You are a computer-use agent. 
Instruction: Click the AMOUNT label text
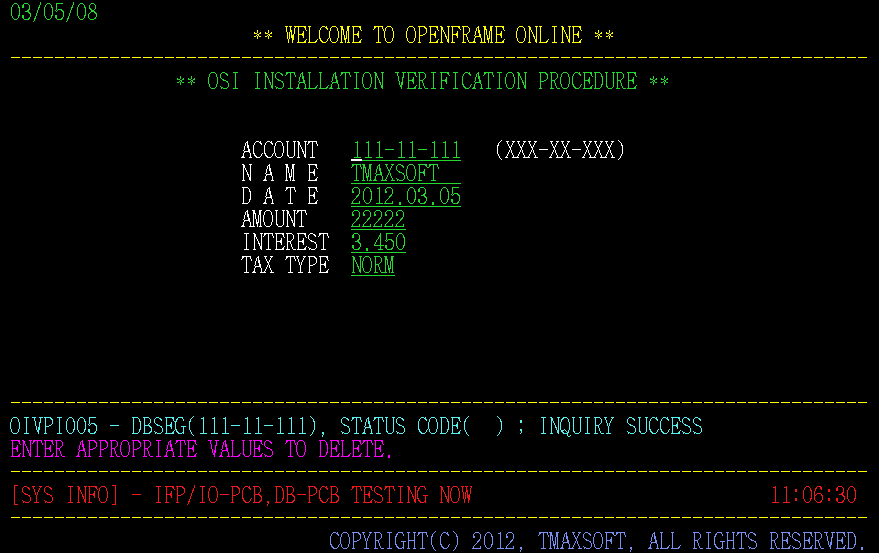point(274,220)
